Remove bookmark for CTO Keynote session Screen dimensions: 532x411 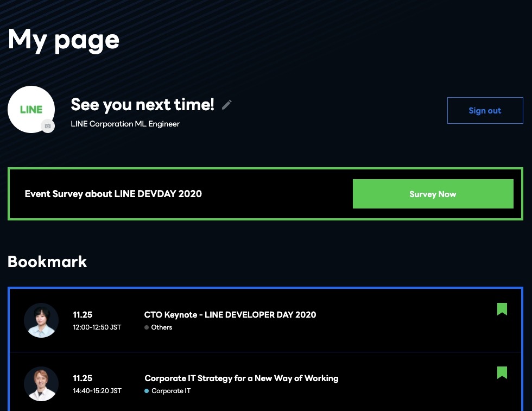(x=502, y=309)
